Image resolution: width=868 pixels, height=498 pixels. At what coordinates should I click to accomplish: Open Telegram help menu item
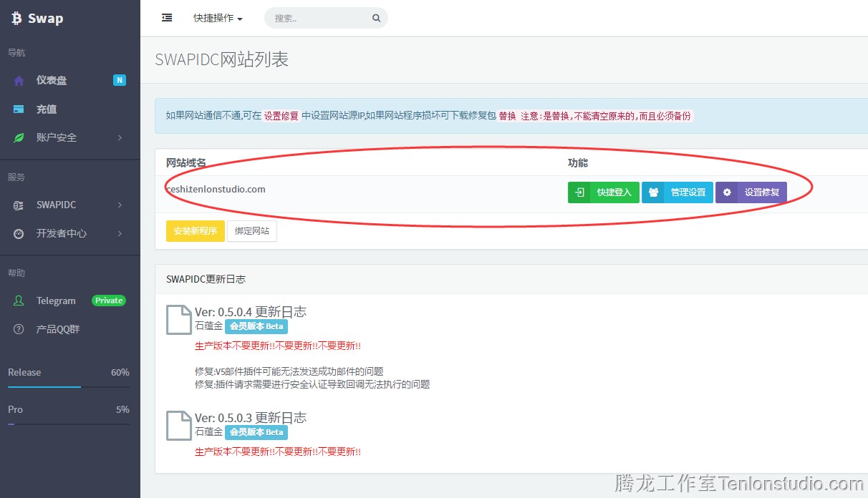click(x=70, y=301)
